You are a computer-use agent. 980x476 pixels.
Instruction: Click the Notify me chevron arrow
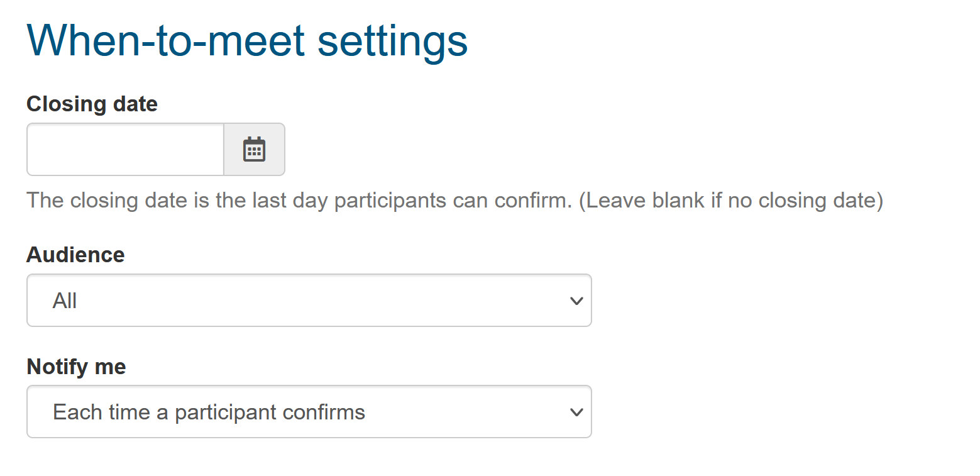576,412
